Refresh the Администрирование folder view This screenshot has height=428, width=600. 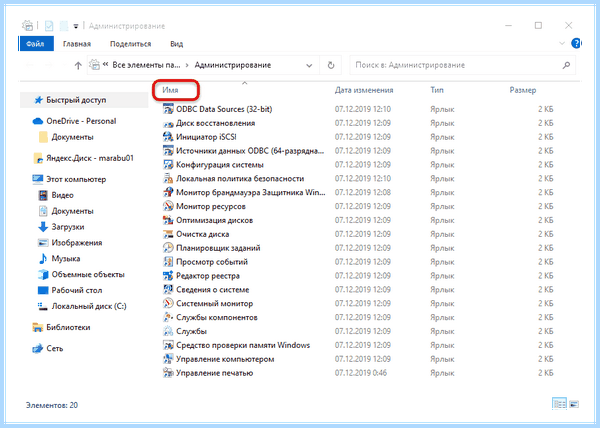point(331,65)
